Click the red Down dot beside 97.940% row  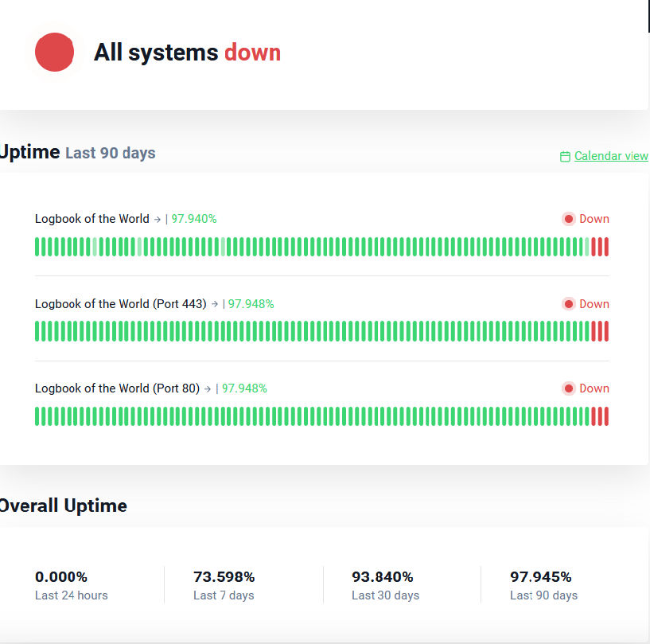tap(569, 219)
